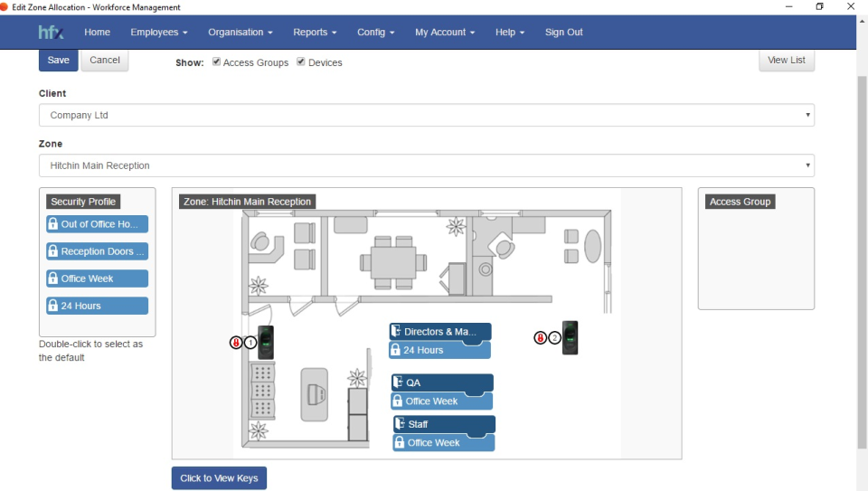868x491 pixels.
Task: Cancel the zone allocation edit
Action: point(105,61)
